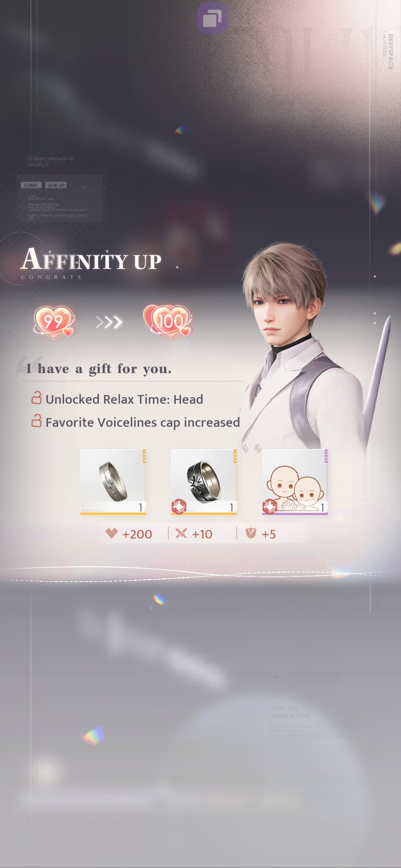The height and width of the screenshot is (868, 401).
Task: Tap the red star badge on black ring
Action: click(x=179, y=506)
